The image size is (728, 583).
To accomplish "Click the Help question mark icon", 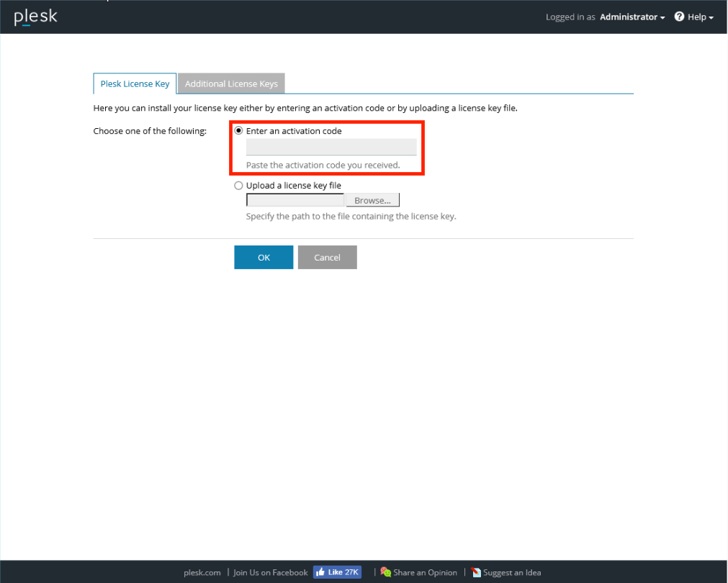I will point(679,17).
